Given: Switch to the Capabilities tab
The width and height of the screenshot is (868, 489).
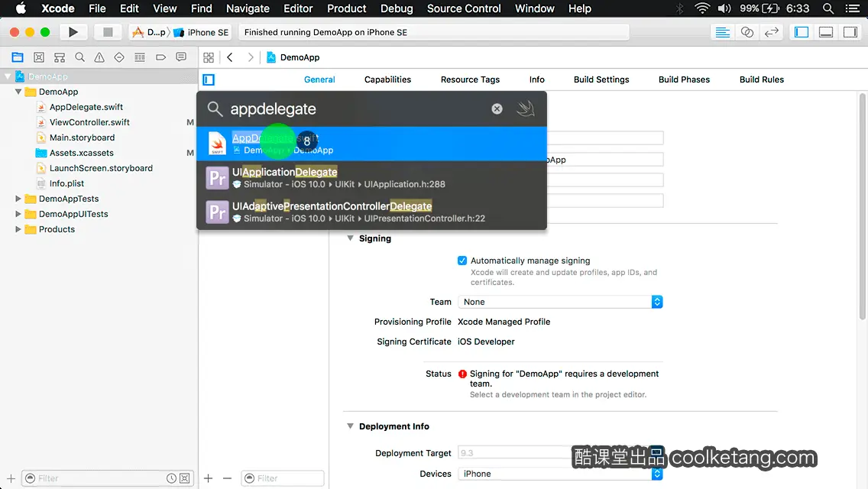Looking at the screenshot, I should [x=387, y=79].
